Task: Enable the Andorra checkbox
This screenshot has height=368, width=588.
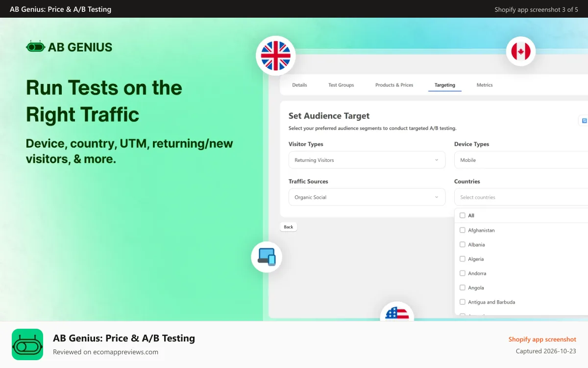Action: click(462, 273)
